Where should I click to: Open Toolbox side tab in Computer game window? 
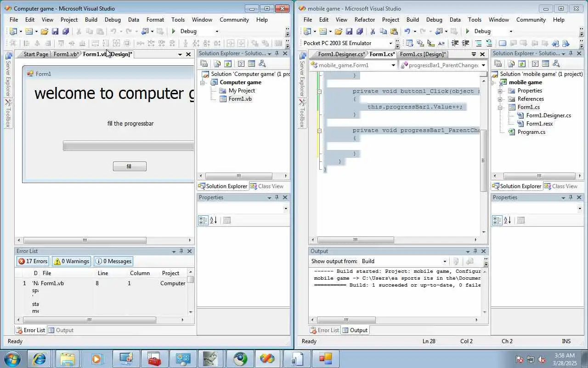pos(8,113)
